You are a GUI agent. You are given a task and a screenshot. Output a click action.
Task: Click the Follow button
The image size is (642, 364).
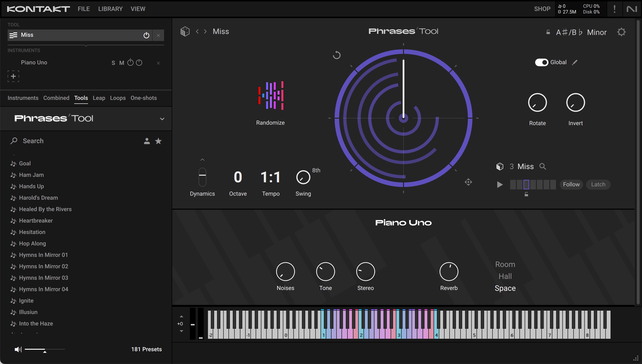pyautogui.click(x=571, y=184)
